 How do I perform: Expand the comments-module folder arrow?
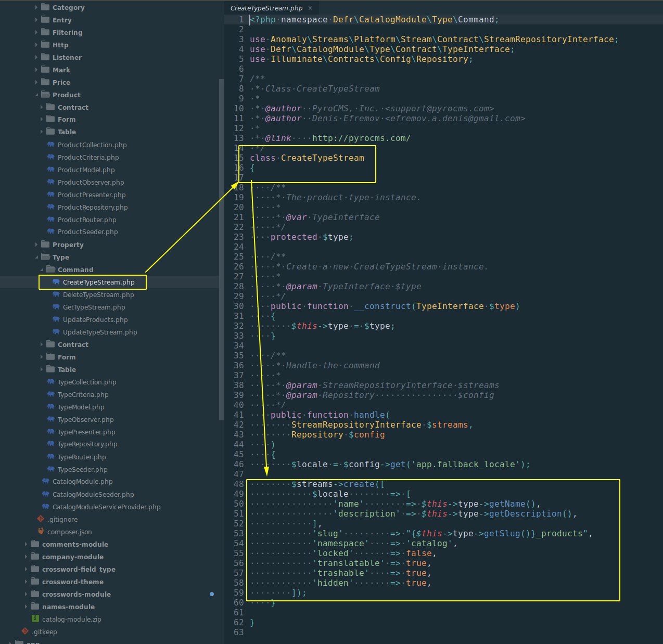pyautogui.click(x=26, y=544)
